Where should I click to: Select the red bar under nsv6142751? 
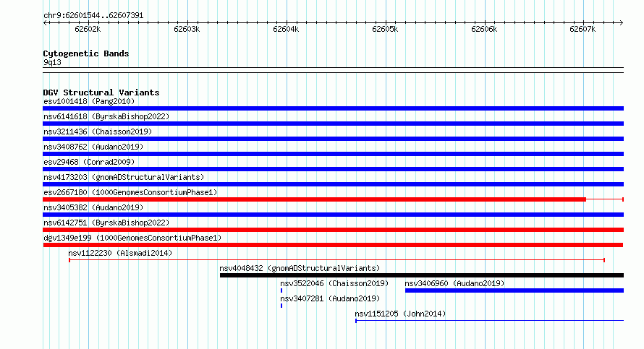pyautogui.click(x=333, y=230)
